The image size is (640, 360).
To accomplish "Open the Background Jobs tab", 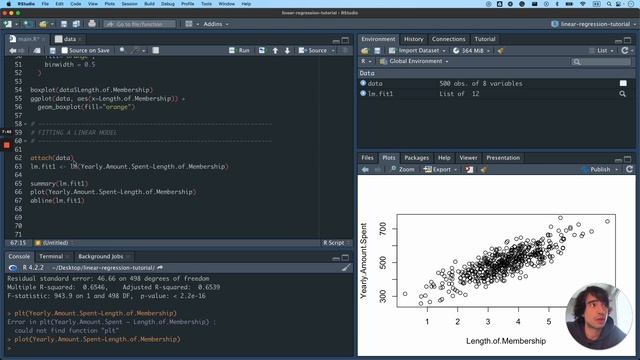I will [x=100, y=256].
